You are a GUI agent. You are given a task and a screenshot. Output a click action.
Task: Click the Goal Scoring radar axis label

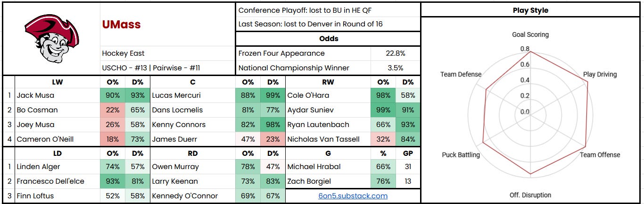click(x=530, y=34)
